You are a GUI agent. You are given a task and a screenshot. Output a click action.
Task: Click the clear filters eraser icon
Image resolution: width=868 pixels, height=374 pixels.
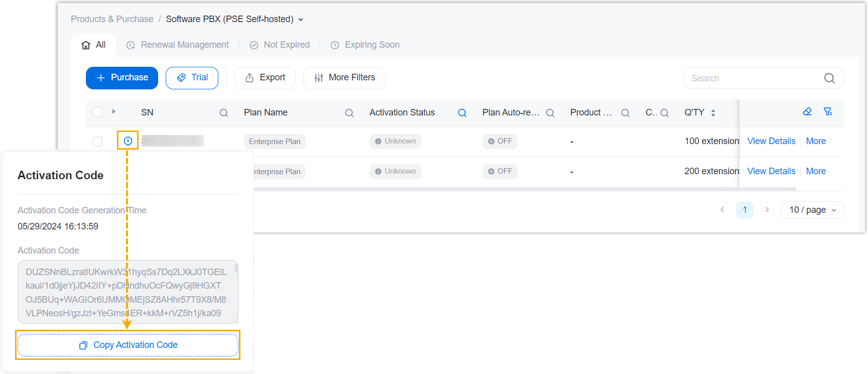[x=807, y=112]
